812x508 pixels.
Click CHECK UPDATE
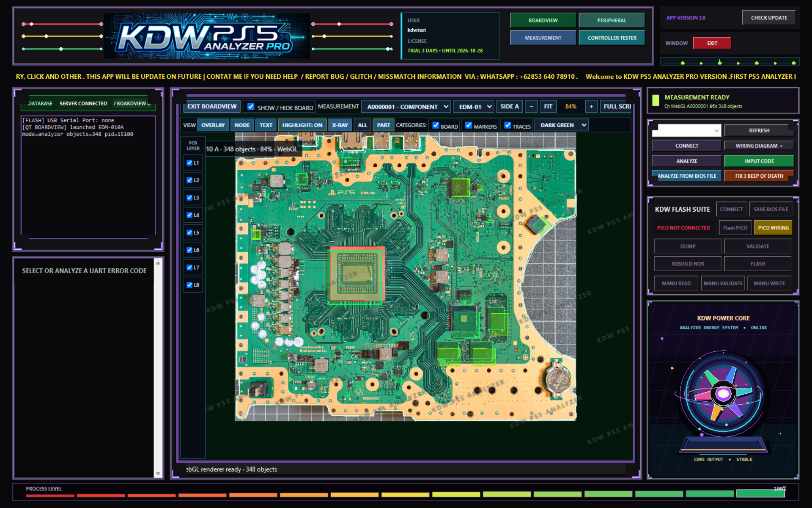tap(769, 18)
